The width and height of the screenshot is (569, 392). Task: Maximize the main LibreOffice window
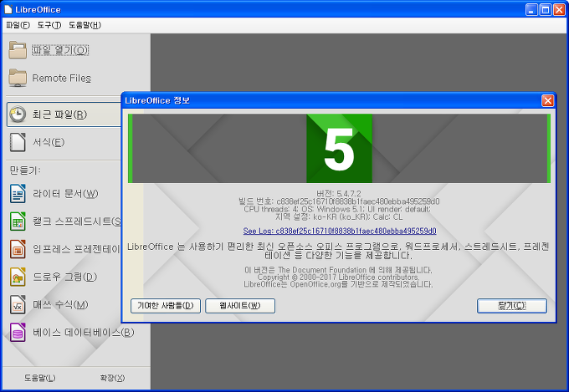point(546,9)
